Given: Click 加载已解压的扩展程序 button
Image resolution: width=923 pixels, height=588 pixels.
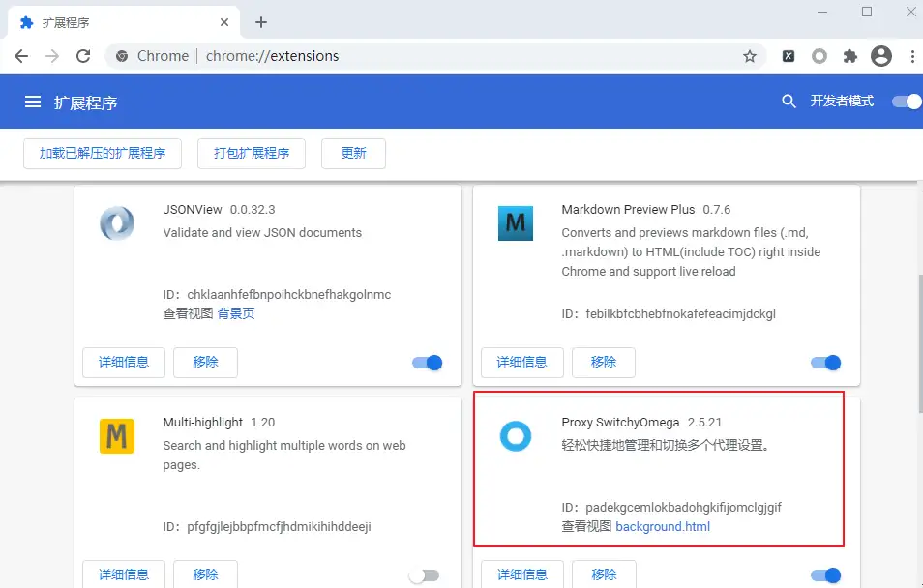Looking at the screenshot, I should pos(103,153).
